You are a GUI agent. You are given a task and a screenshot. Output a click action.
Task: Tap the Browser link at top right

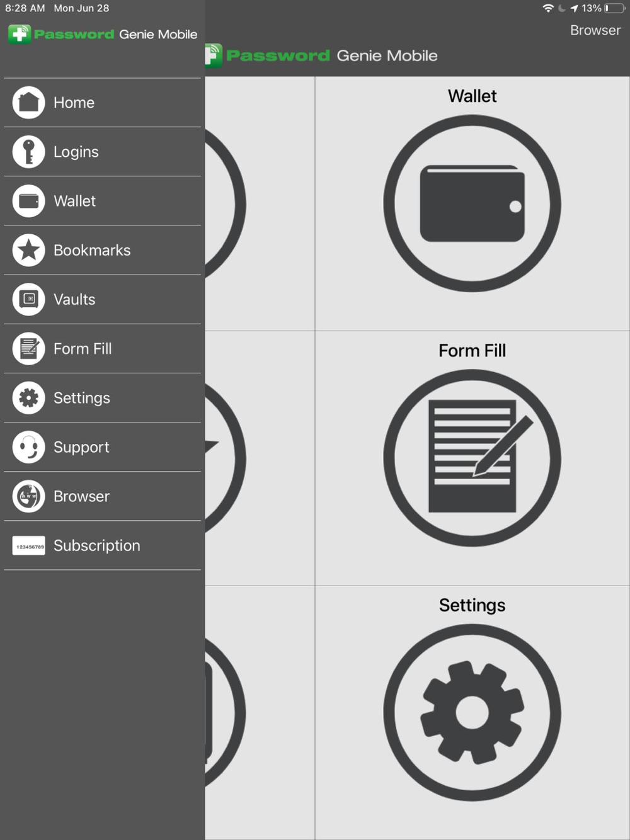(x=595, y=30)
